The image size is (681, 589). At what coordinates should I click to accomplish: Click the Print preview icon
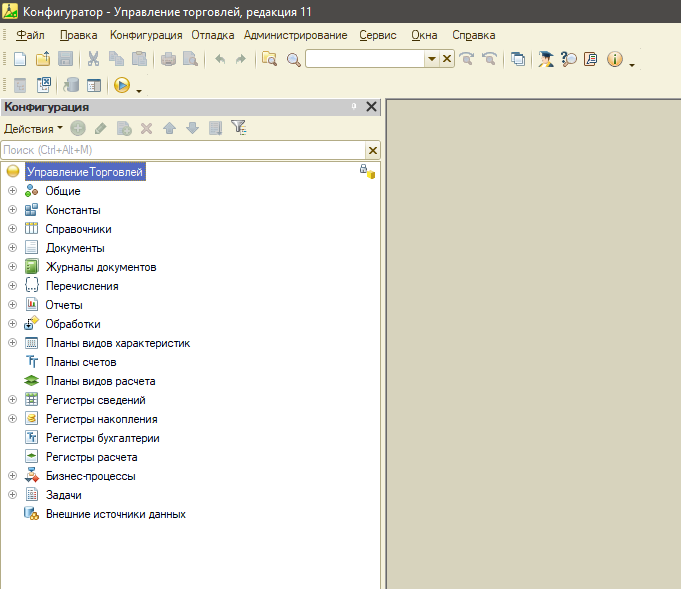point(190,59)
